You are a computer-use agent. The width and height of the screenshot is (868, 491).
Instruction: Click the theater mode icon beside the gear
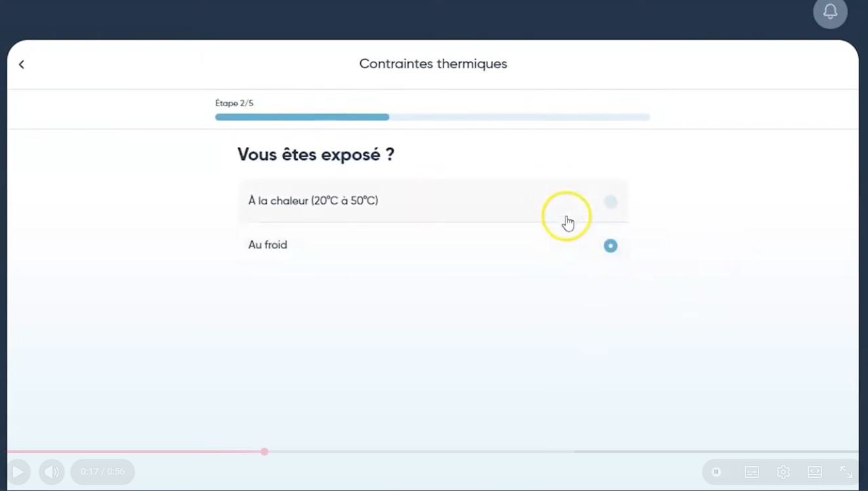point(815,472)
